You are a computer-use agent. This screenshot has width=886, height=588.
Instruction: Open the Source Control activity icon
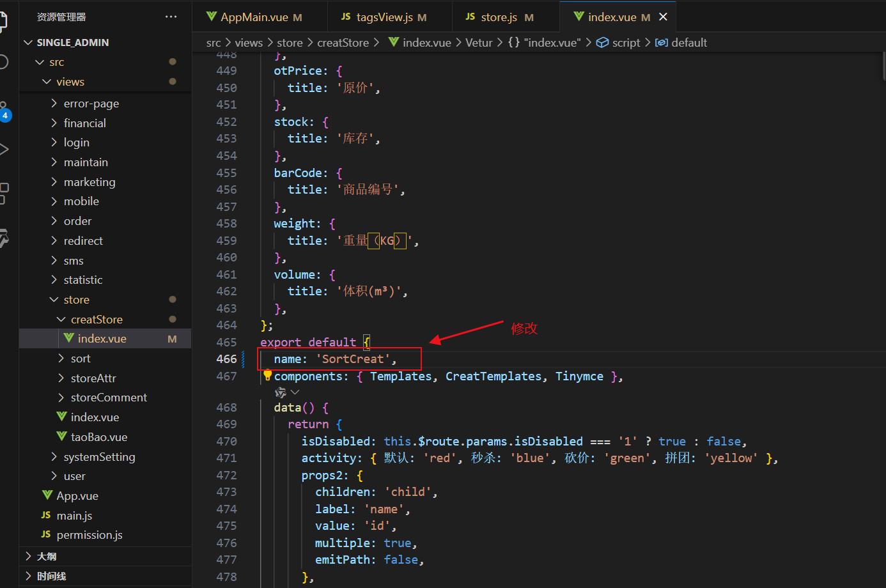pyautogui.click(x=4, y=111)
